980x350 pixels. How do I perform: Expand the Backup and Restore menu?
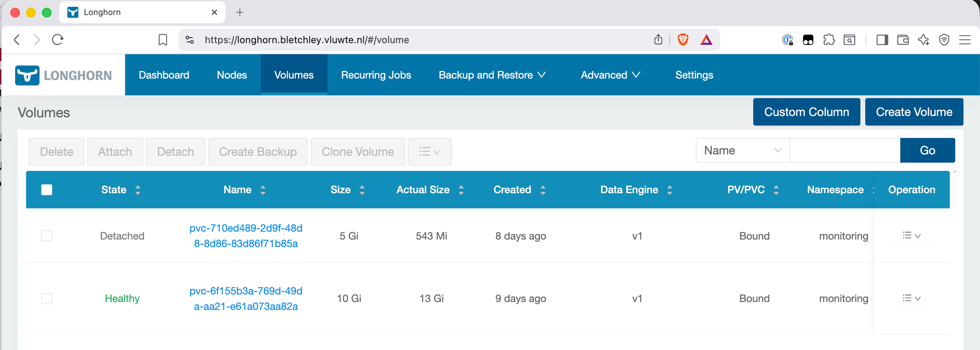[492, 75]
